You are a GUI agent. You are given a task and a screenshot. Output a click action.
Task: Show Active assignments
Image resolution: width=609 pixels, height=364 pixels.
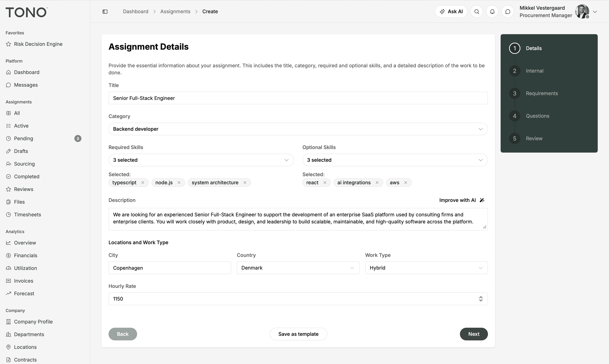pyautogui.click(x=17, y=126)
